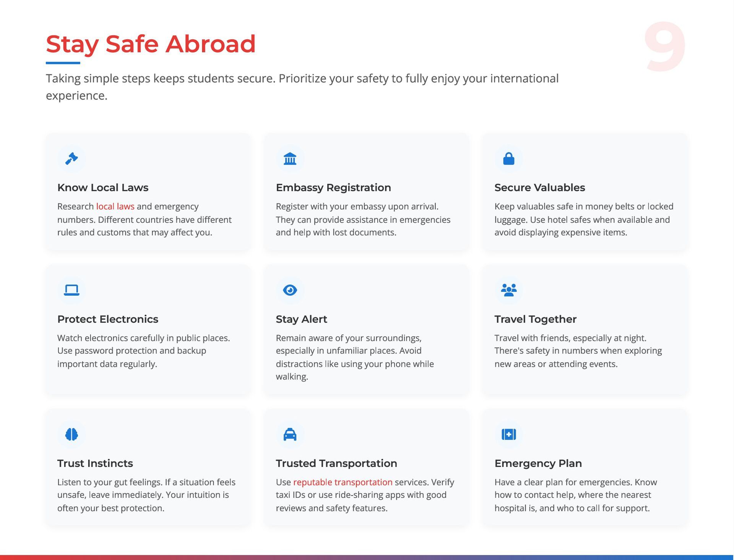Select the padlock icon for Secure Valuables

(508, 159)
